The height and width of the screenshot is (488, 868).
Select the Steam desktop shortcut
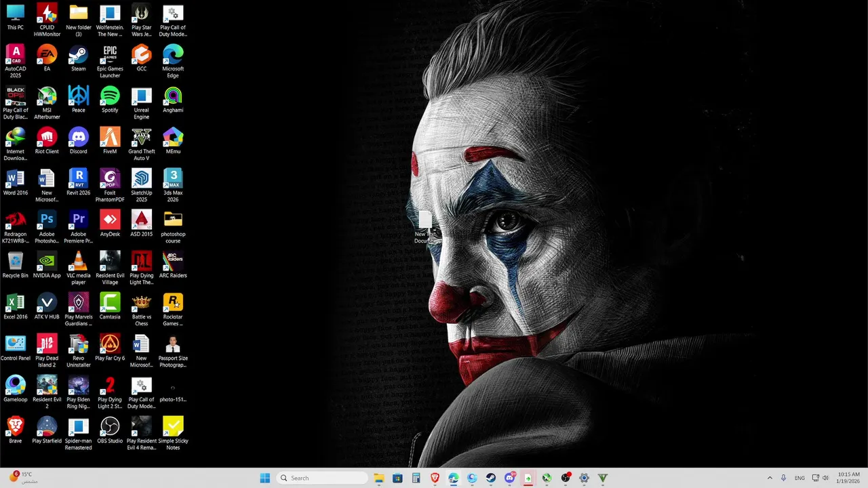pyautogui.click(x=79, y=58)
